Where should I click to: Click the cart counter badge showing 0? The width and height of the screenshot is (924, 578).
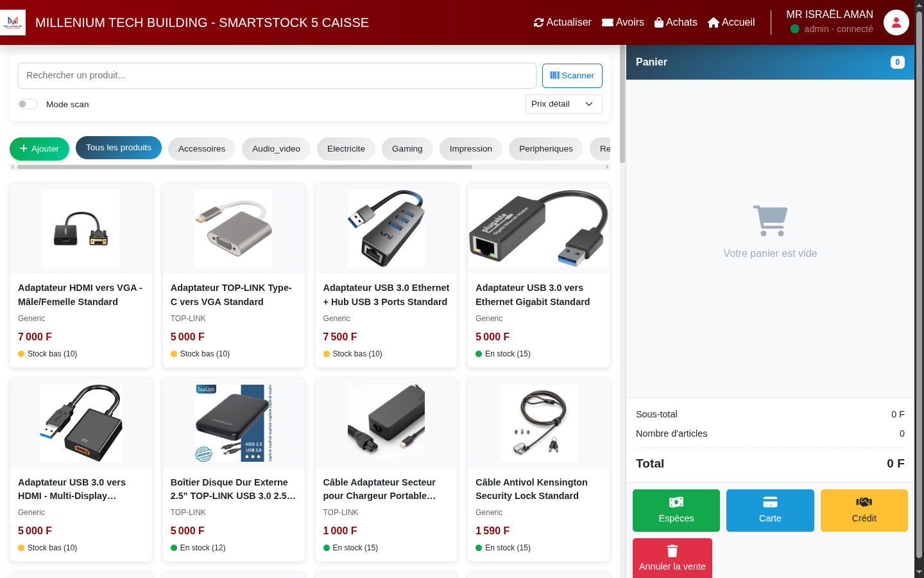(x=897, y=62)
